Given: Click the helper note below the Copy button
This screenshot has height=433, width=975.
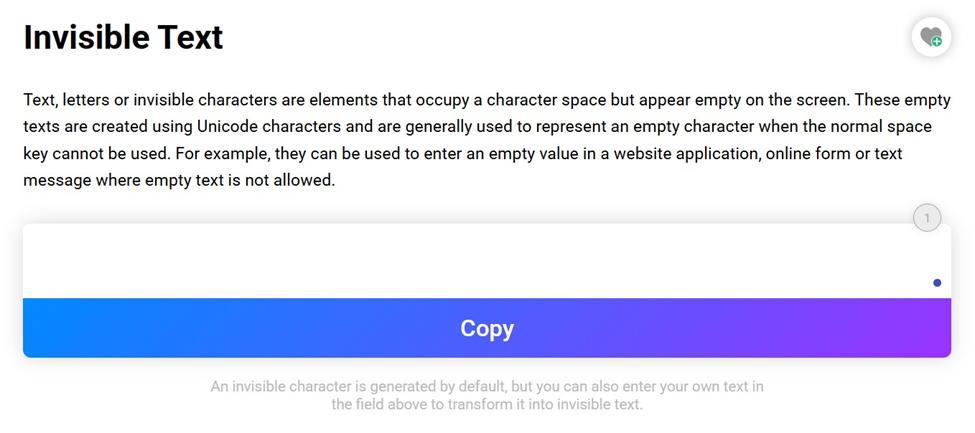Looking at the screenshot, I should pyautogui.click(x=487, y=395).
